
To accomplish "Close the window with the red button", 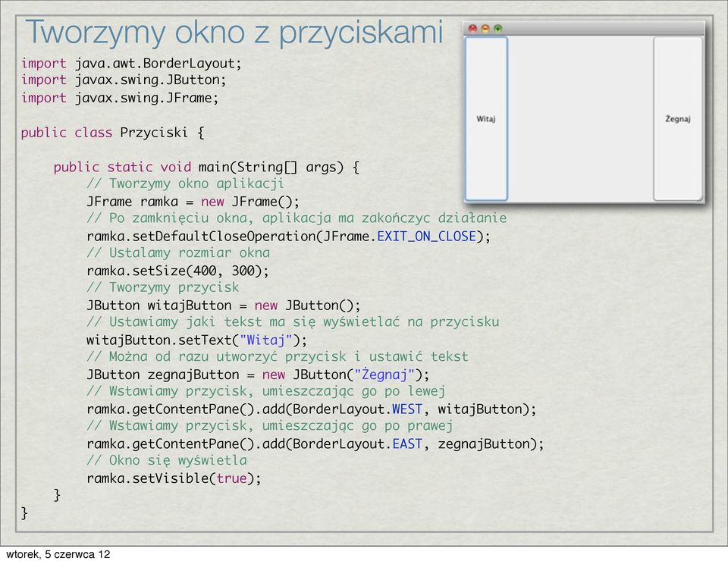I will tap(472, 29).
